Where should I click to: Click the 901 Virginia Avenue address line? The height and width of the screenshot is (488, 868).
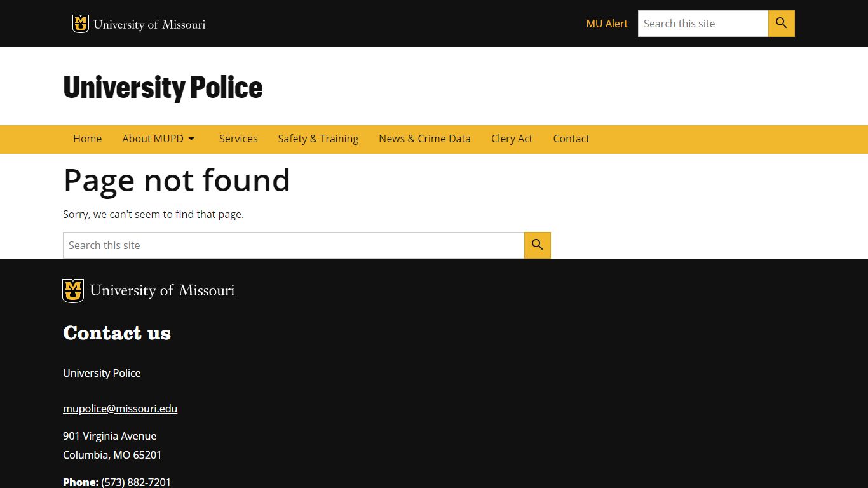tap(110, 436)
